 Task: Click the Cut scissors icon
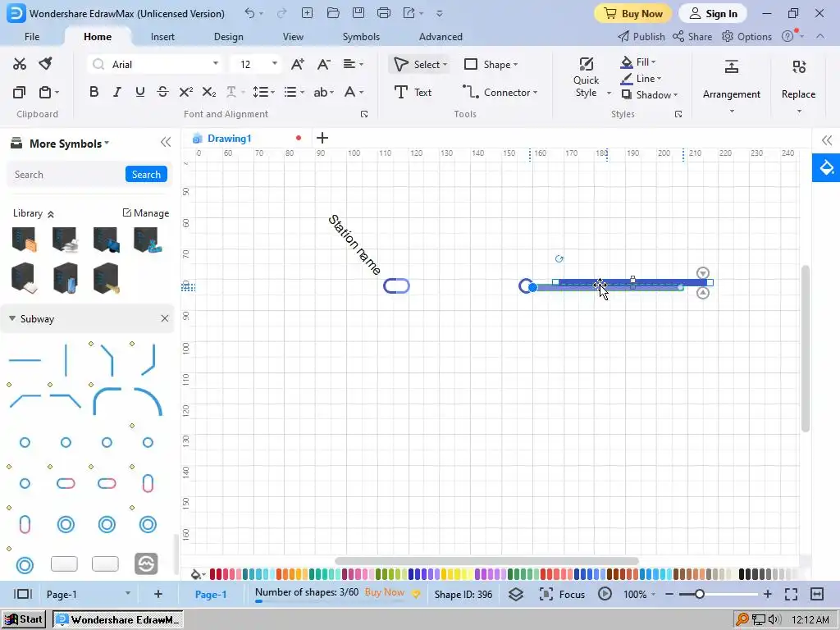point(20,64)
